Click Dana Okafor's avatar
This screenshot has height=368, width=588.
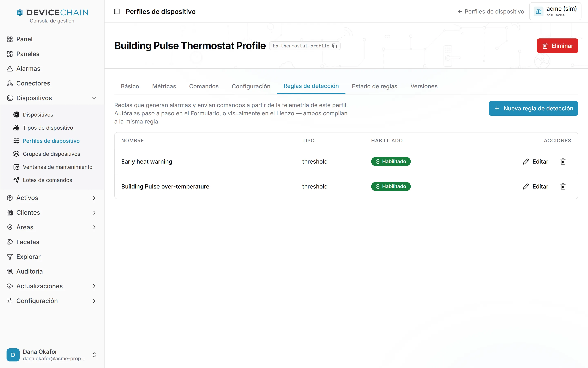click(x=13, y=355)
